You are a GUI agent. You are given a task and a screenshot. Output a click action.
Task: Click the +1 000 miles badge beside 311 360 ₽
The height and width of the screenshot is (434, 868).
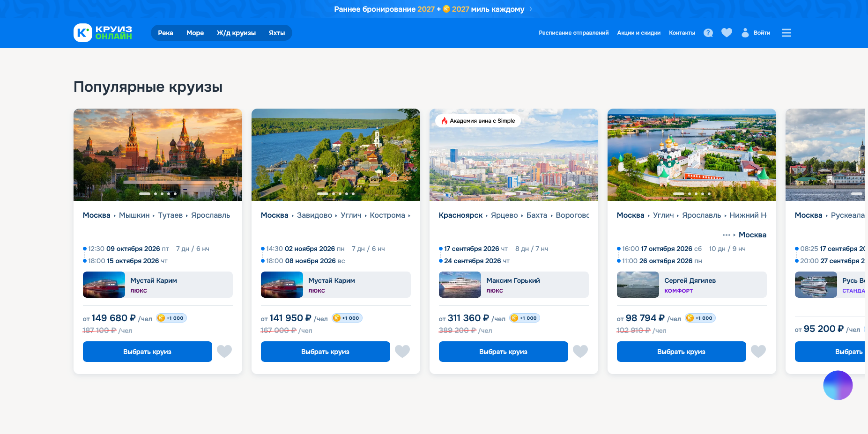click(x=525, y=318)
